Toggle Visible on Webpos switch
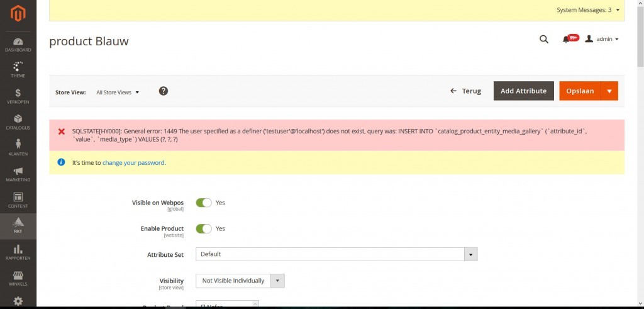Viewport: 644px width, 309px height. point(204,203)
